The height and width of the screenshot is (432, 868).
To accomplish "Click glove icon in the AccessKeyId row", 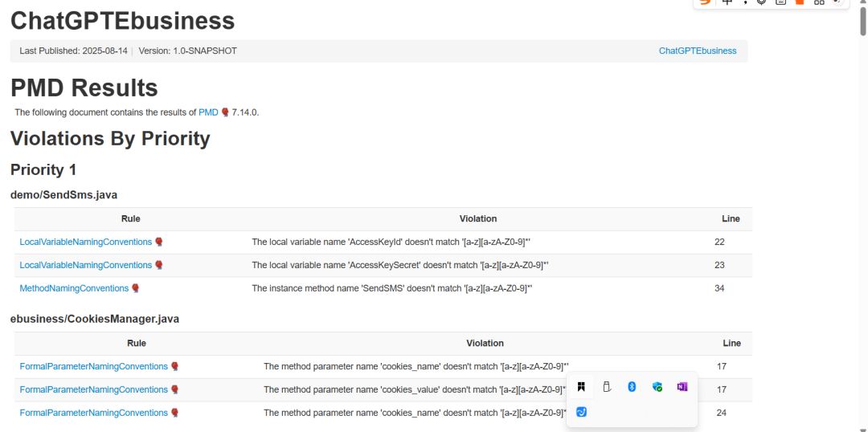I will click(x=159, y=242).
